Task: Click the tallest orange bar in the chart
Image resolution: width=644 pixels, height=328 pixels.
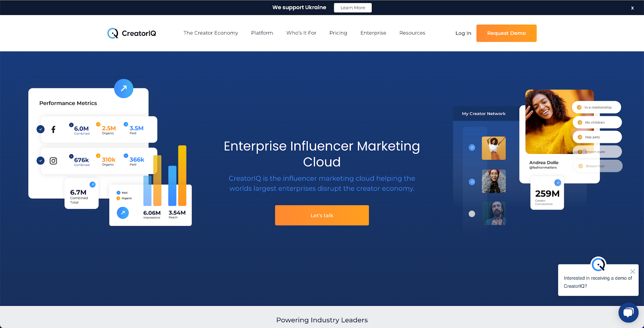Action: [182, 176]
